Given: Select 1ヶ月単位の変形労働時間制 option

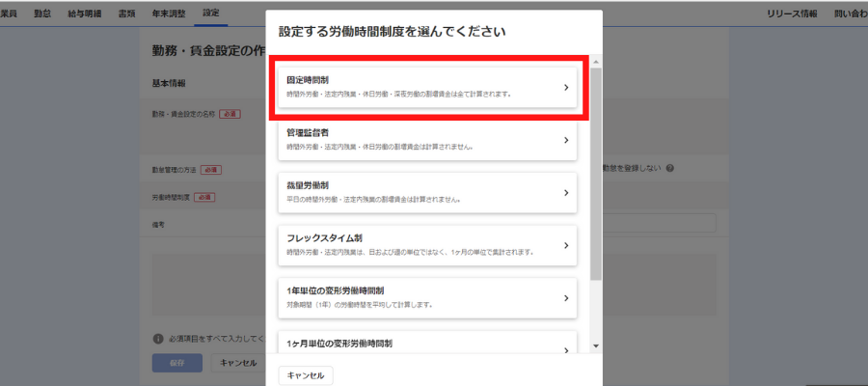Looking at the screenshot, I should click(424, 344).
